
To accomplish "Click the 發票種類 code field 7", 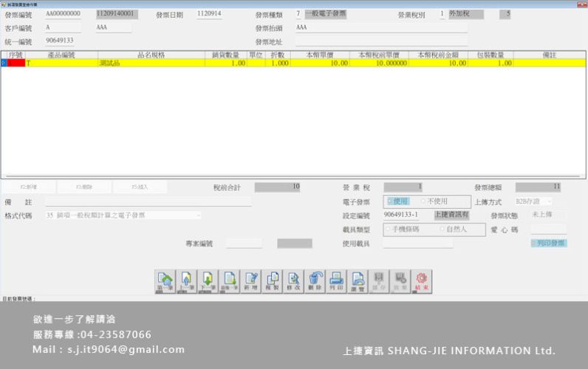I will (x=298, y=14).
